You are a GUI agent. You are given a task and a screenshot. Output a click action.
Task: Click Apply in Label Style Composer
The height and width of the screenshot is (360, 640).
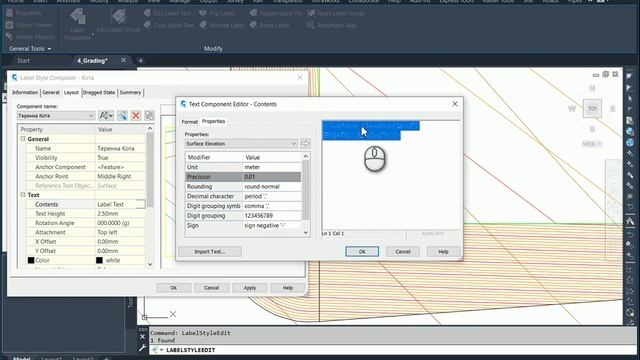point(250,288)
